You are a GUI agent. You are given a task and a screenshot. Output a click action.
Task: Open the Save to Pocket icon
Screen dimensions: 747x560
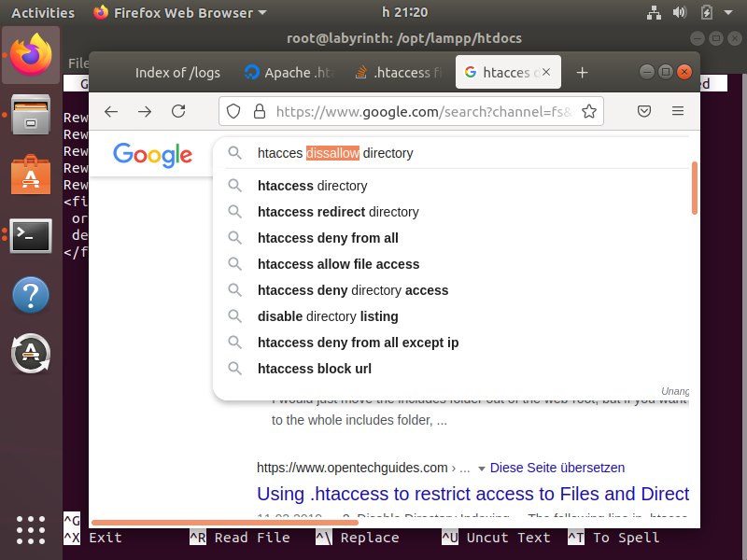pos(644,111)
